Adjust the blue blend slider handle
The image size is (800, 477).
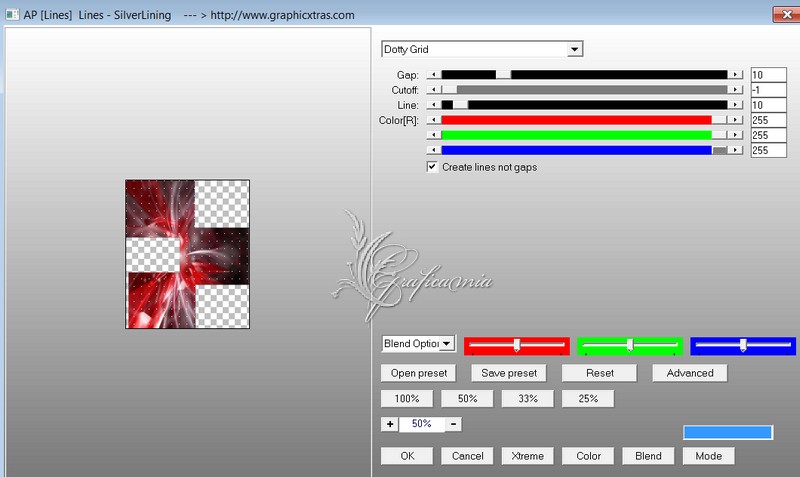[743, 345]
